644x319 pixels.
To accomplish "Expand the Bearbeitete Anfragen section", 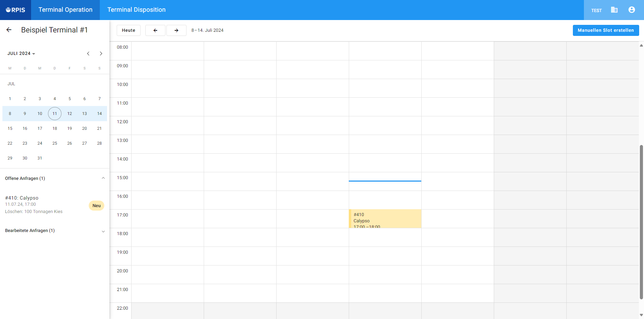I will [103, 231].
